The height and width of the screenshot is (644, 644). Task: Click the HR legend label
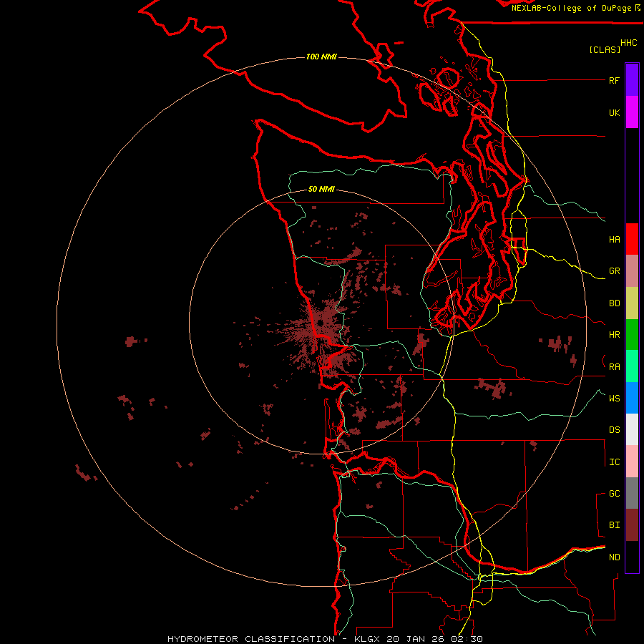(x=614, y=335)
